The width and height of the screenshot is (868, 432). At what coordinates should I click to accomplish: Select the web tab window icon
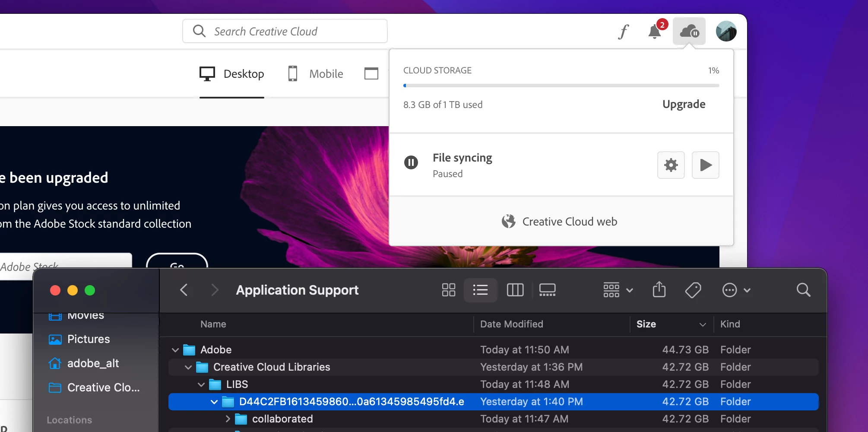point(371,74)
